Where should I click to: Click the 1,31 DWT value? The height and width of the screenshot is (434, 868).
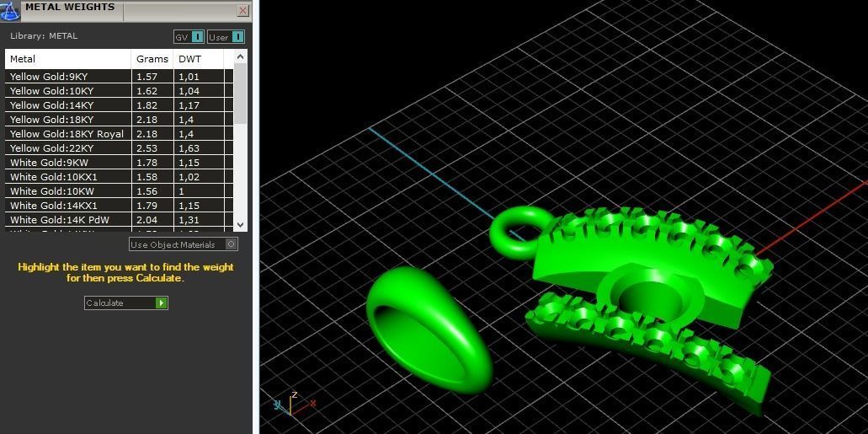pos(189,220)
